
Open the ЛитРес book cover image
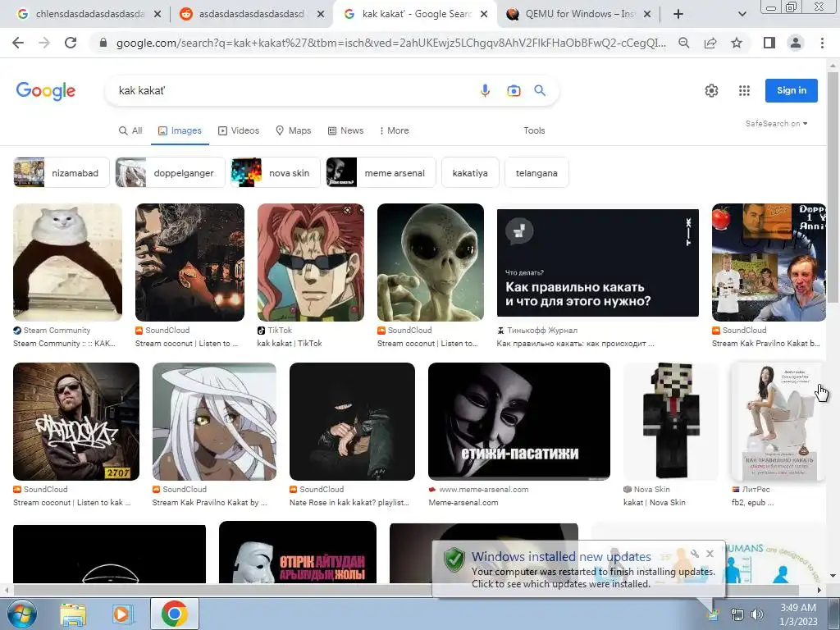click(x=778, y=421)
